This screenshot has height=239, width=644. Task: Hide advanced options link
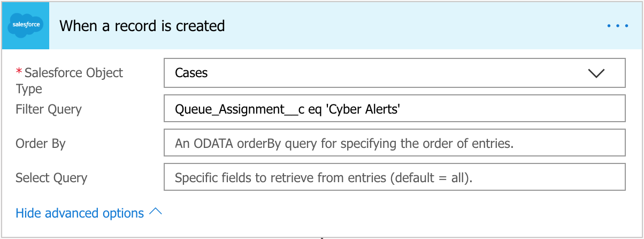tap(80, 213)
